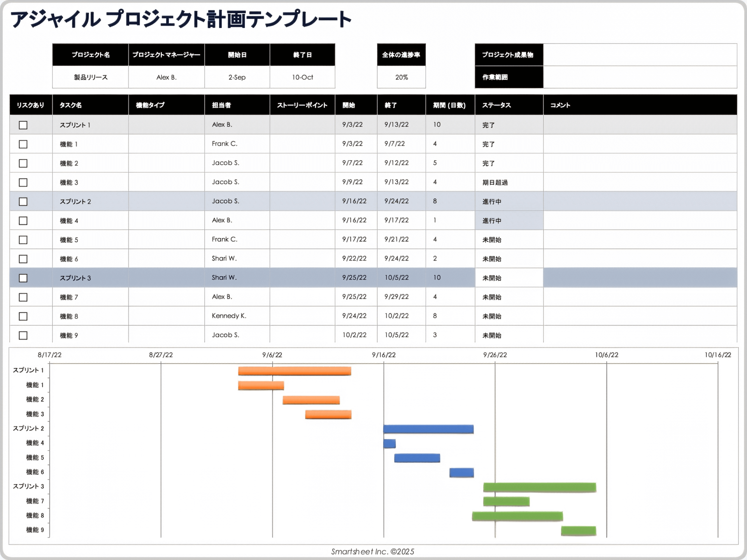Check the risk box for 機能 6
The height and width of the screenshot is (560, 747).
click(x=23, y=259)
